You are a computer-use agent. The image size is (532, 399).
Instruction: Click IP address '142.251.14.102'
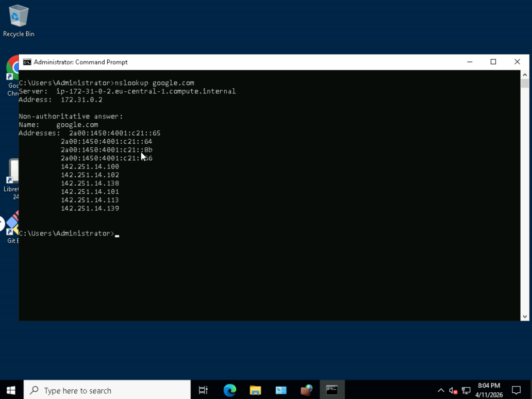pos(90,175)
